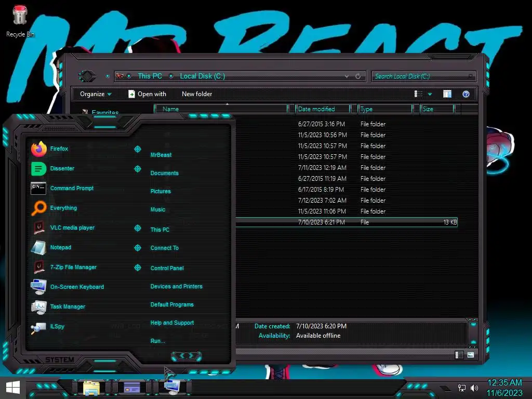Select Favorites in the navigation pane
532x399 pixels.
[x=105, y=112]
